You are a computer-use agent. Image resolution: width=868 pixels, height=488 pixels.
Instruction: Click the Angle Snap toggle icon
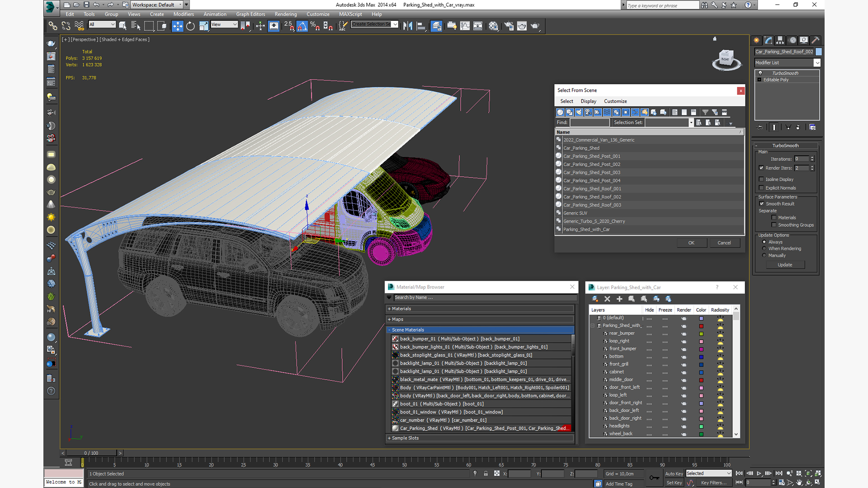click(302, 26)
